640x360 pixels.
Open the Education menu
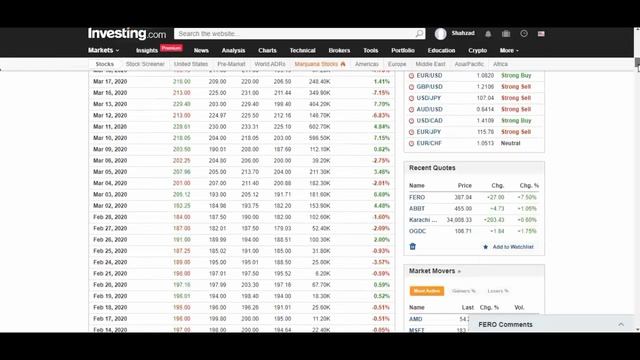pyautogui.click(x=441, y=51)
